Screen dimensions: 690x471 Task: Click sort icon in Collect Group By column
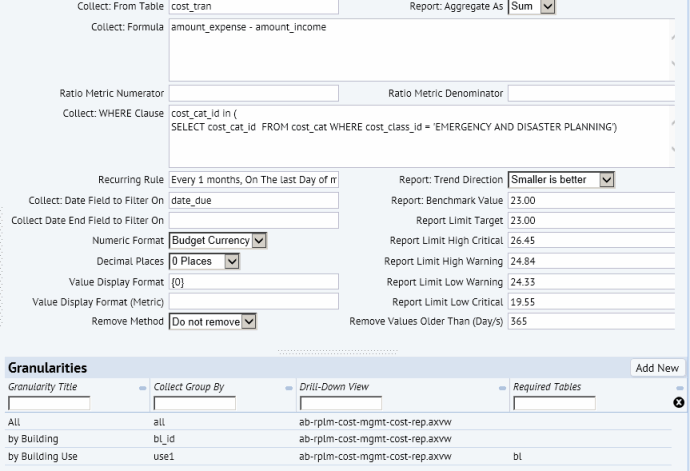tap(288, 388)
